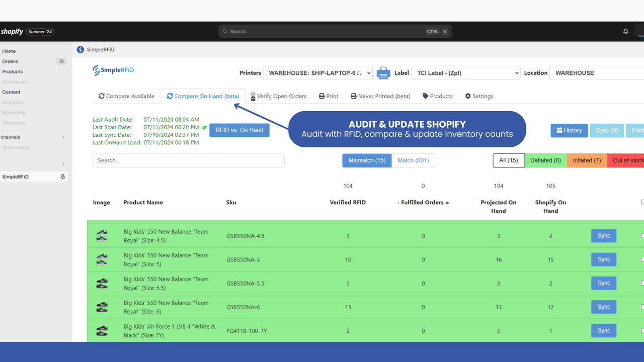Go to Home in the sidebar
This screenshot has width=644, height=362.
[x=9, y=51]
